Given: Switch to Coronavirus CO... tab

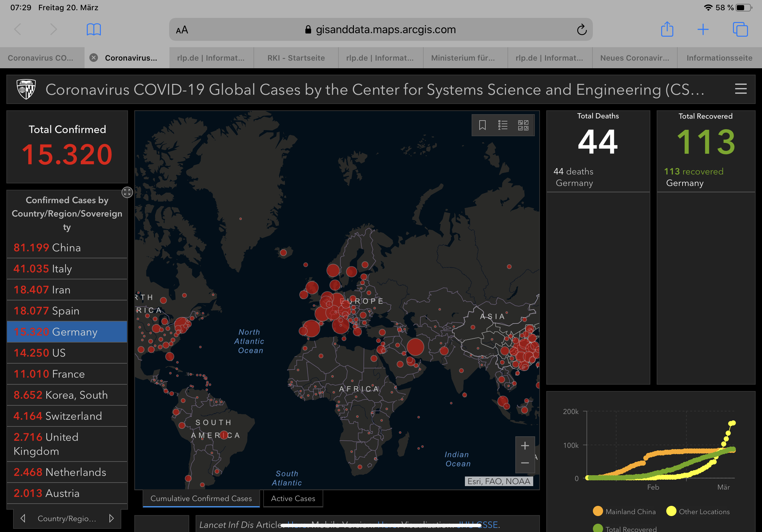Looking at the screenshot, I should click(42, 58).
